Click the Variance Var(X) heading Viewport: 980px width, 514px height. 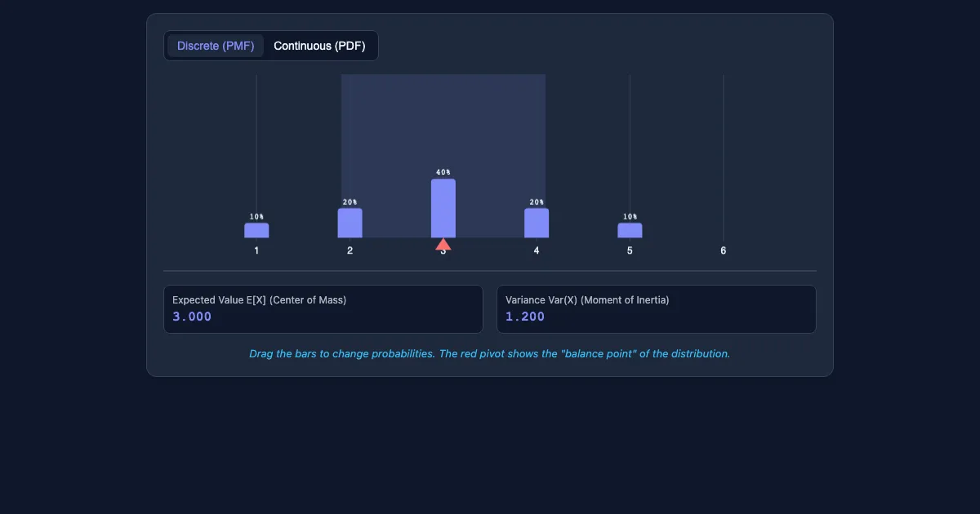587,299
